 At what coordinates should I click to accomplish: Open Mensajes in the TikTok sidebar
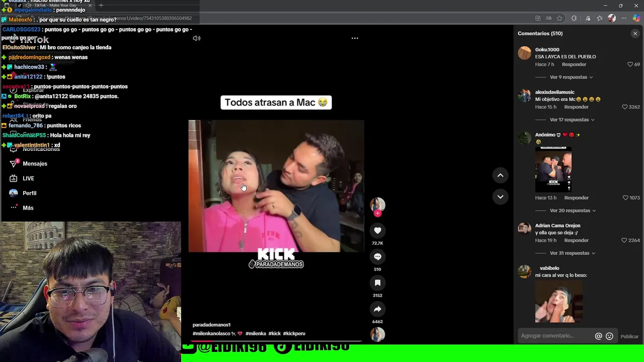point(35,163)
